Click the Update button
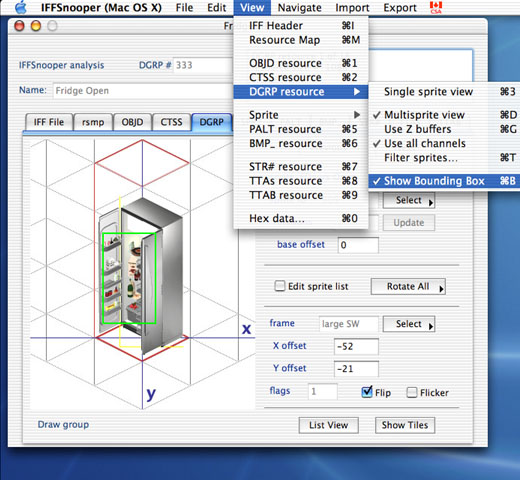 pyautogui.click(x=409, y=223)
